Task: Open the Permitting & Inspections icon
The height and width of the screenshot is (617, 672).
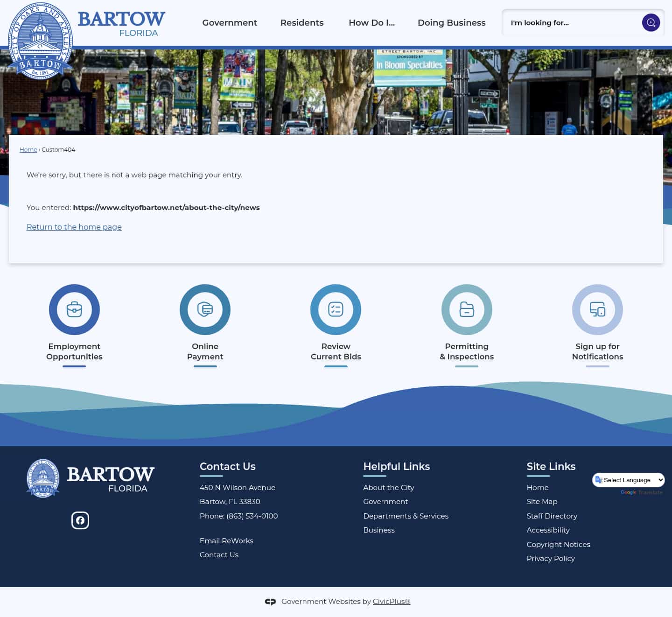Action: tap(466, 309)
